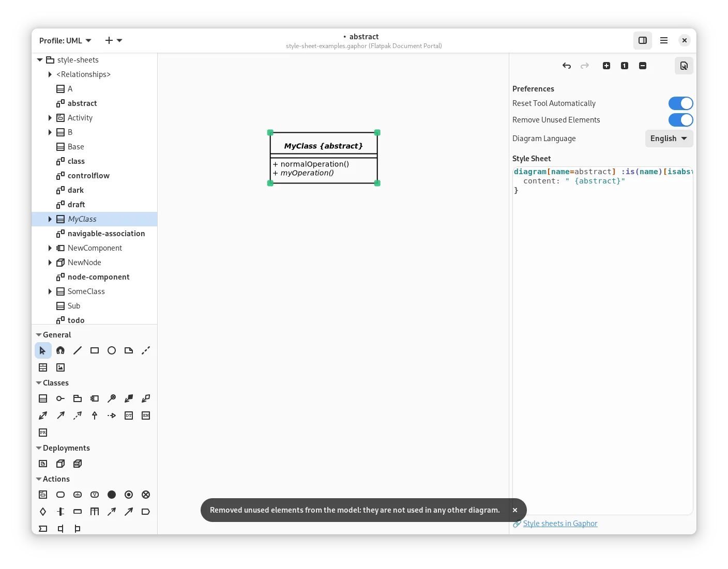Screen dimensions: 728x569
Task: Toggle Reset Tool Automatically switch
Action: click(x=680, y=103)
